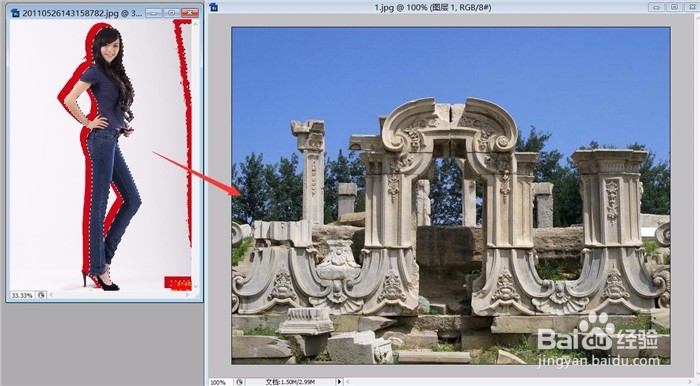Image resolution: width=700 pixels, height=386 pixels.
Task: Minimize the 1.jpg document window
Action: pyautogui.click(x=657, y=7)
